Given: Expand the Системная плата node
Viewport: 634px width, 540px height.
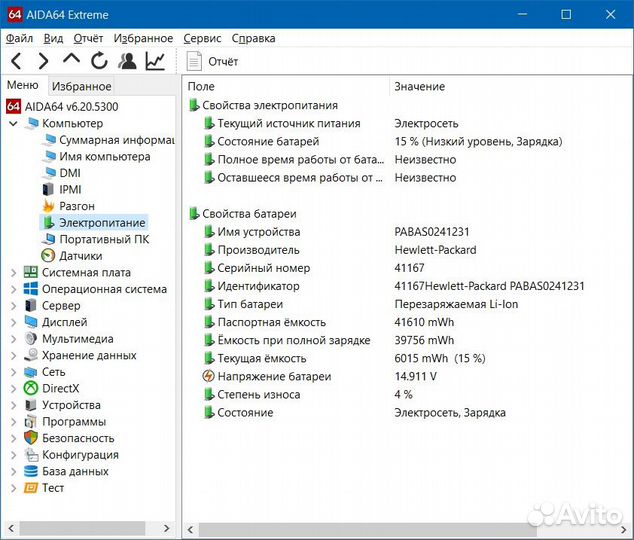Looking at the screenshot, I should (x=13, y=273).
